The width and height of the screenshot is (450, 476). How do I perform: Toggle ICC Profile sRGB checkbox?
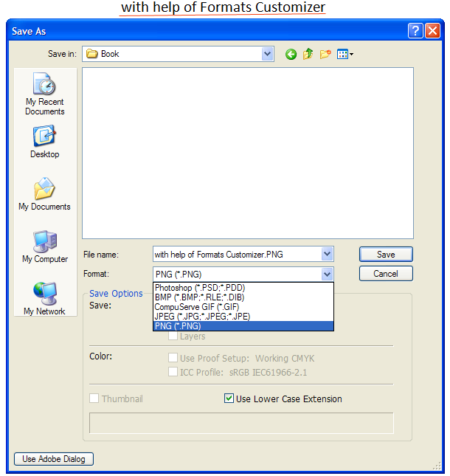point(173,372)
